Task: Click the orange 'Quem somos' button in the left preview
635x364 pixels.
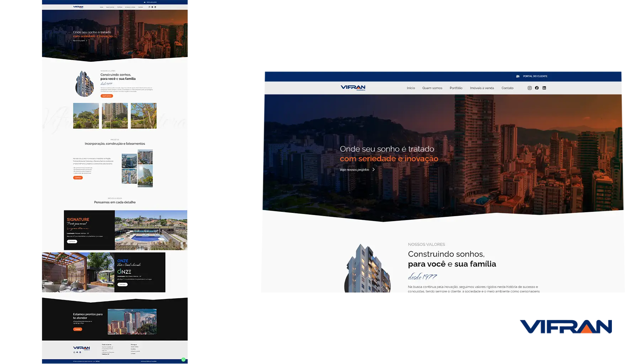Action: 107,96
